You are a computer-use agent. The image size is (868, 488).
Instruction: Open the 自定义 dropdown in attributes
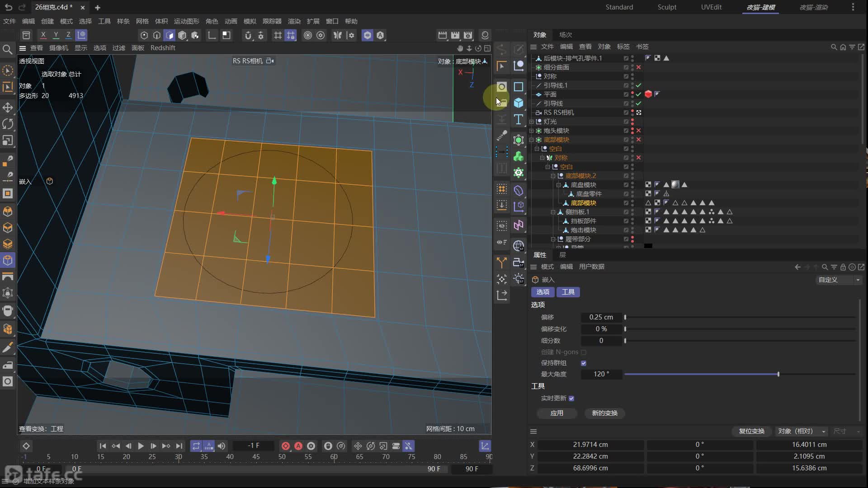tap(839, 280)
